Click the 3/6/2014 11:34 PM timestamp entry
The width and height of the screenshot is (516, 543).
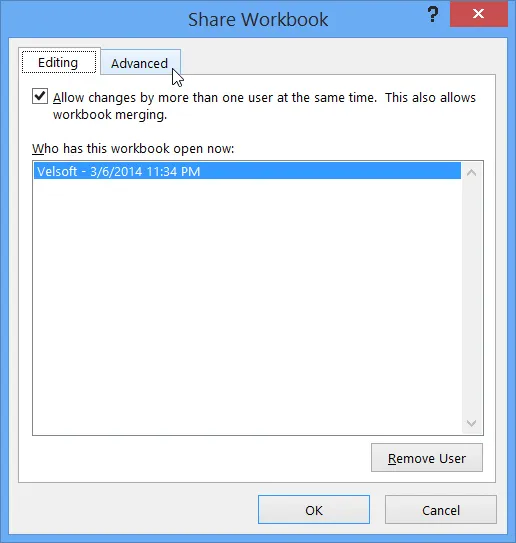[x=145, y=171]
